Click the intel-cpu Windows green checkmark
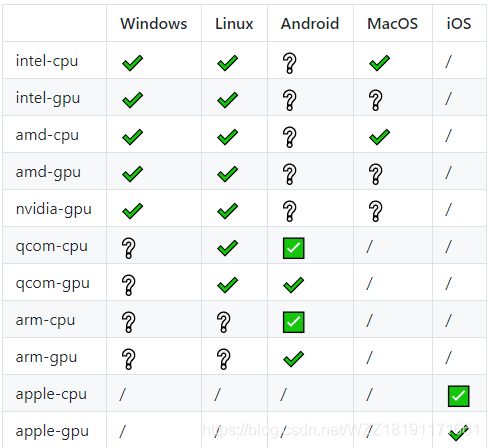Screen dimensions: 488x448 click(132, 63)
